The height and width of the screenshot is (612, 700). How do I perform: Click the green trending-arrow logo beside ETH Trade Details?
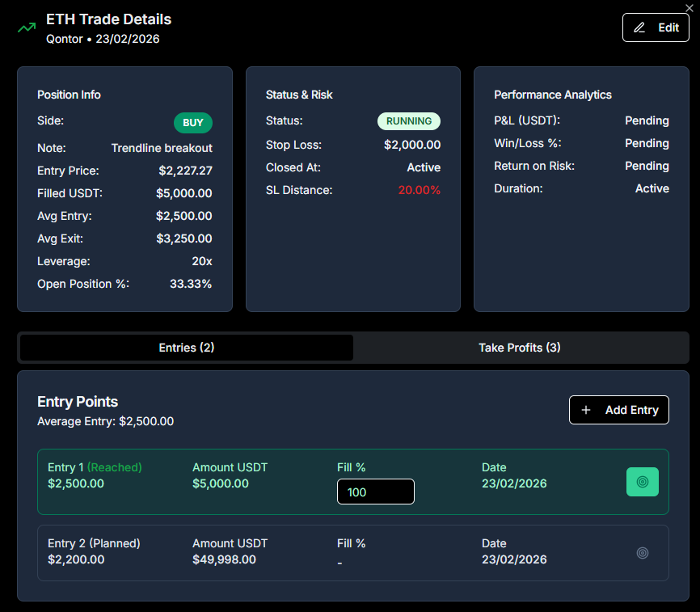coord(26,27)
